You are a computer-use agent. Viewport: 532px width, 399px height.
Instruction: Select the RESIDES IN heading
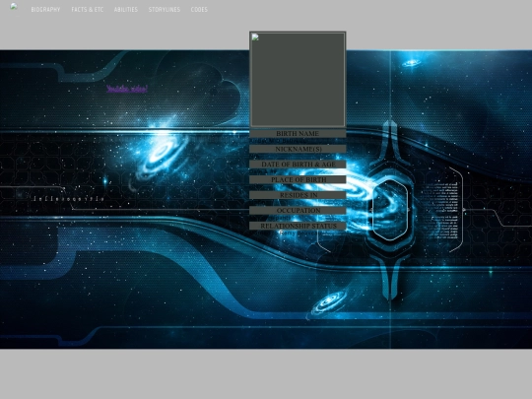pos(298,195)
